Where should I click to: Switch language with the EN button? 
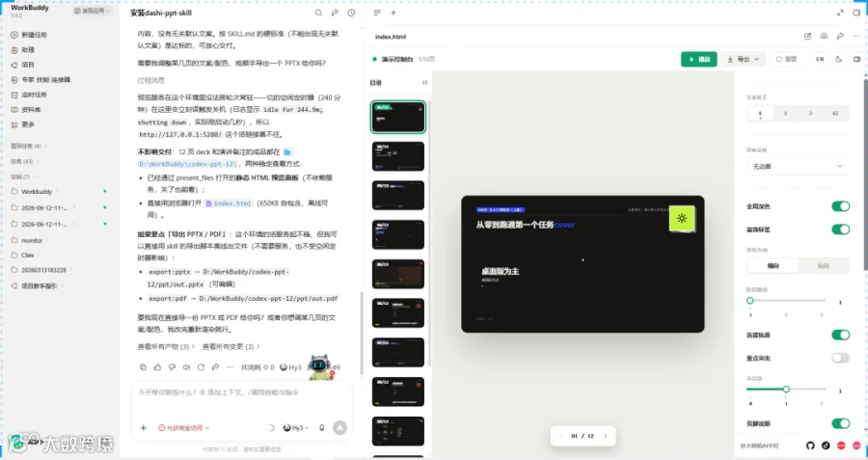[x=819, y=59]
